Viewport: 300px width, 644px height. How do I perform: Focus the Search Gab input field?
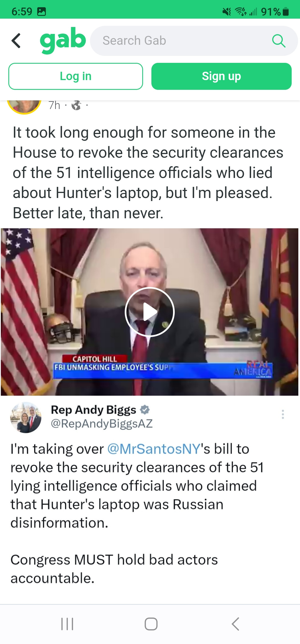pos(194,41)
